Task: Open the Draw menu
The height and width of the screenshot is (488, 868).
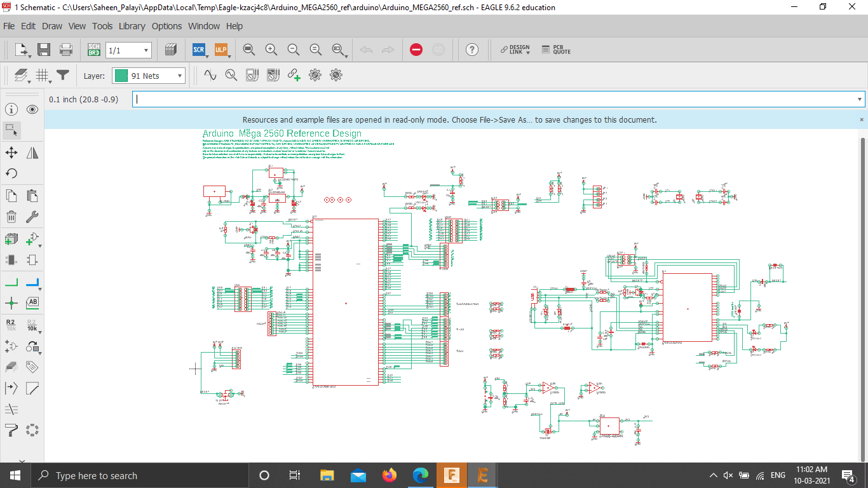Action: 52,26
